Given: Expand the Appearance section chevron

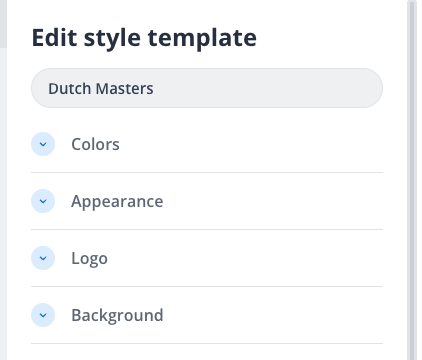Looking at the screenshot, I should (43, 201).
